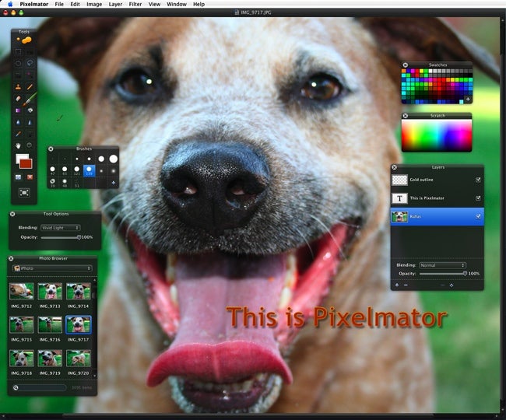
Task: Open the Layer menu
Action: (x=115, y=4)
